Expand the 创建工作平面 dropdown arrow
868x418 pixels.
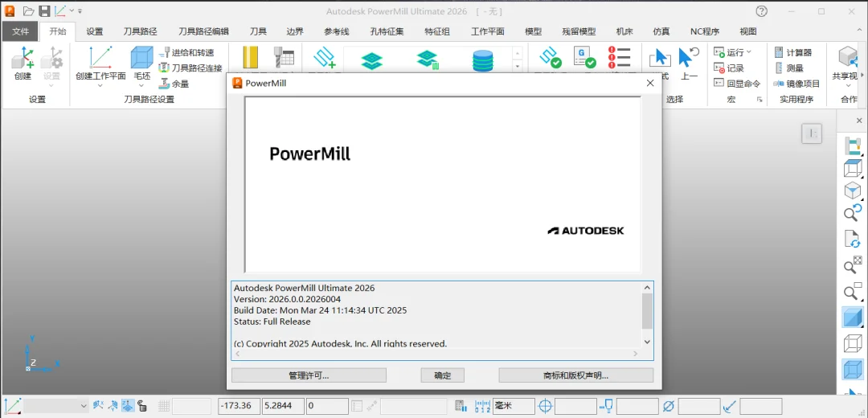(100, 86)
